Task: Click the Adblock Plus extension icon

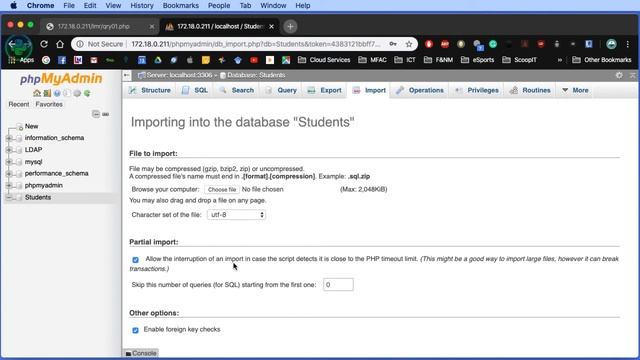Action: pos(444,44)
